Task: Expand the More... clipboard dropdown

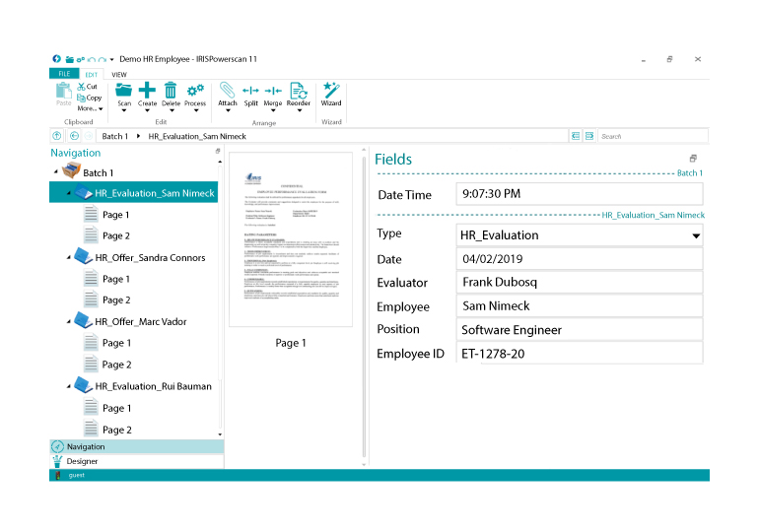Action: coord(90,108)
